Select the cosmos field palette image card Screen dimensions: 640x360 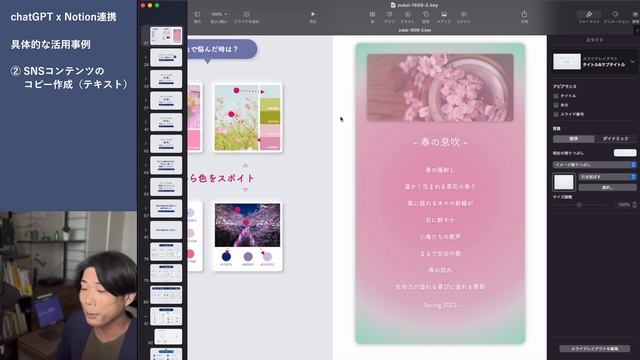click(248, 118)
